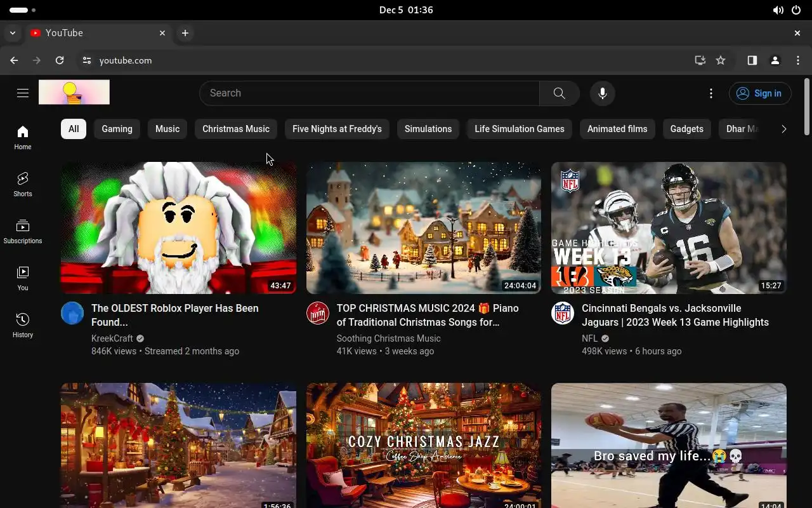Click the Sign in button
812x508 pixels.
pyautogui.click(x=760, y=93)
